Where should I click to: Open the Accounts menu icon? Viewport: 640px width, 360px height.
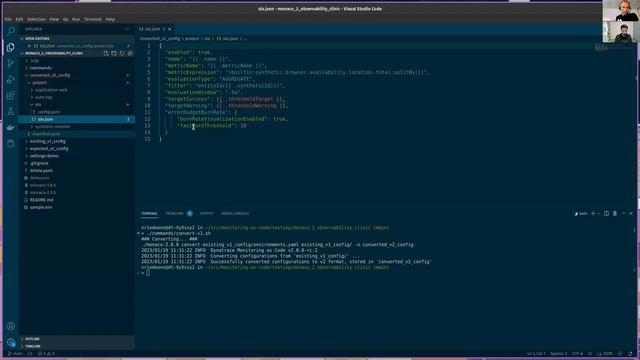click(11, 326)
